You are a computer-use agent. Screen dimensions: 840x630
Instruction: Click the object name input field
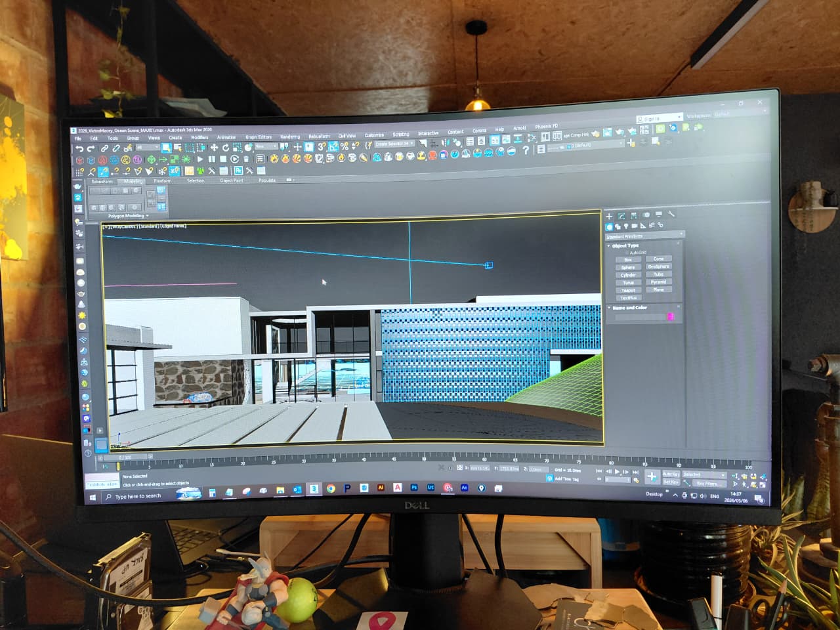pos(640,317)
